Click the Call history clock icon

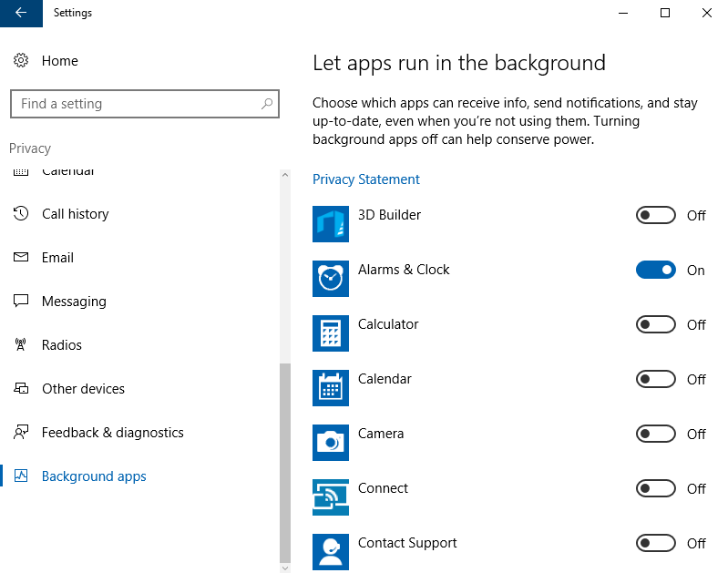(21, 213)
